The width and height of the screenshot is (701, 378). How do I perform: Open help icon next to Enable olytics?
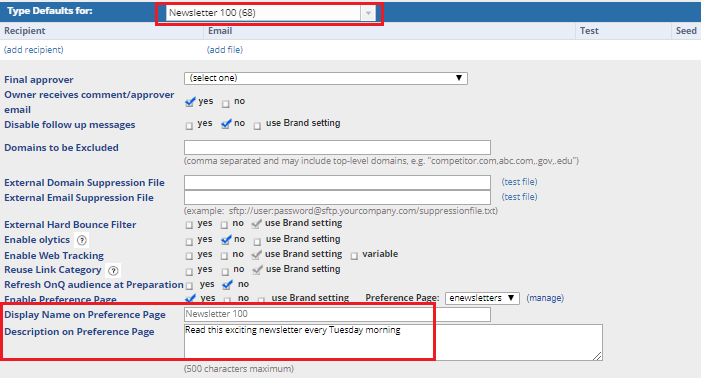[x=81, y=240]
